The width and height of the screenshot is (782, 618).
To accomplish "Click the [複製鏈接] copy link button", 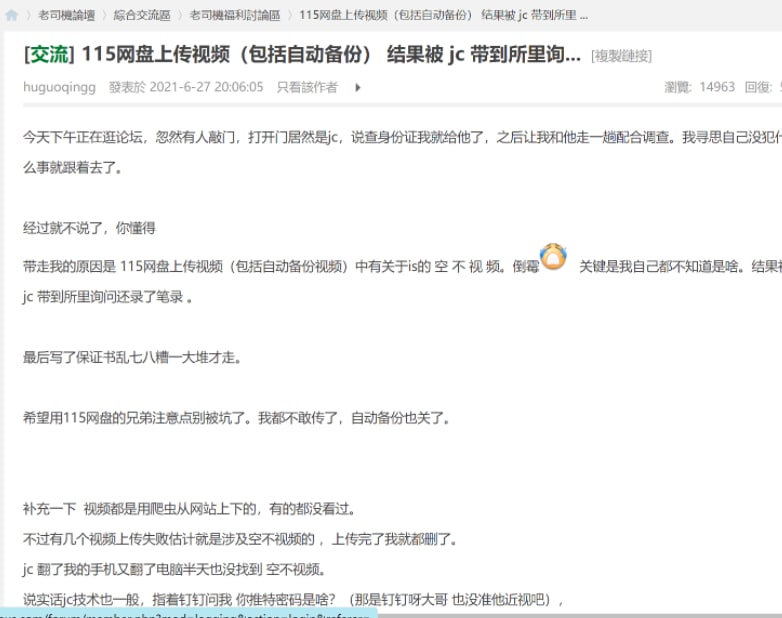I will coord(621,56).
